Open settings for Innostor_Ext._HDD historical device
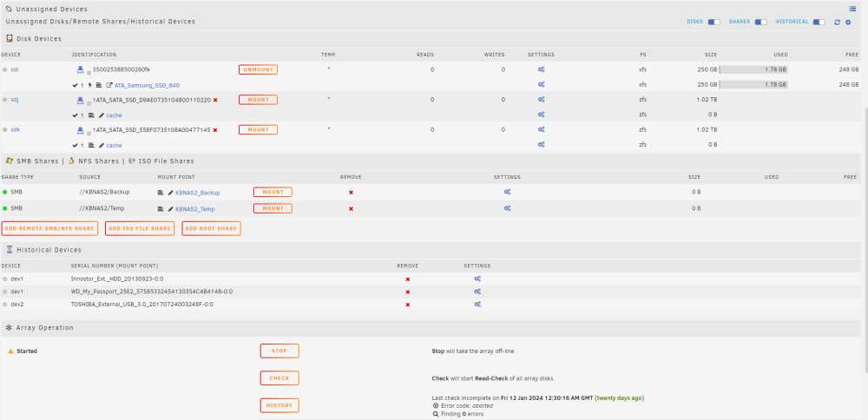 [477, 279]
